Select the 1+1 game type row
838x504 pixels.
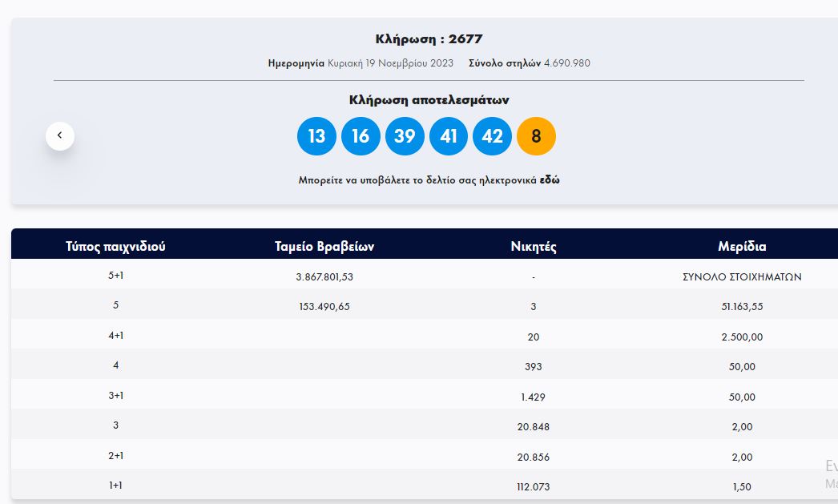[115, 486]
